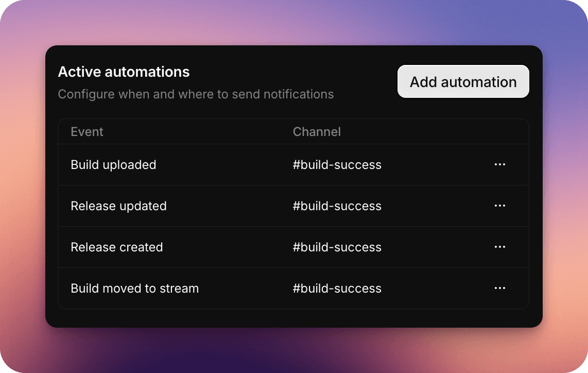Click the three-dot icon beside Release updated
Image resolution: width=588 pixels, height=373 pixels.
[x=499, y=206]
